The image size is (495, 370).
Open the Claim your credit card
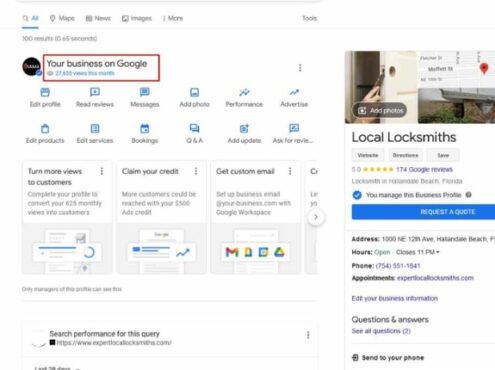pyautogui.click(x=161, y=217)
